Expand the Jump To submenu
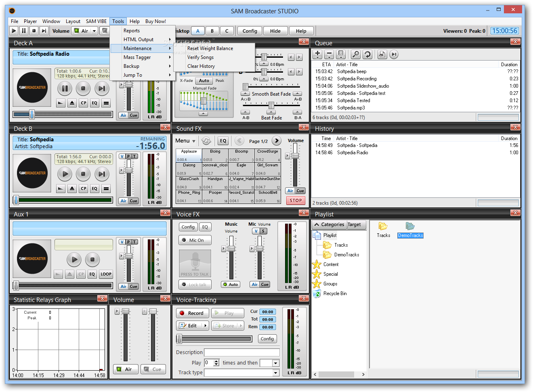This screenshot has width=533, height=392. pyautogui.click(x=142, y=75)
